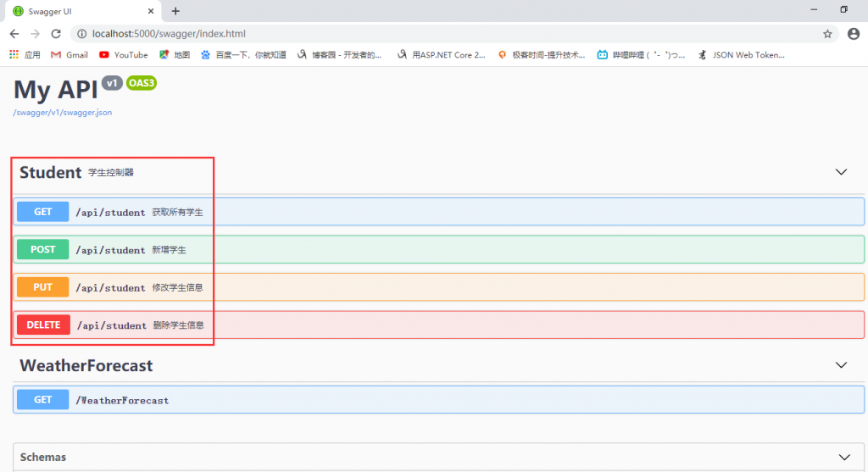Click the WeatherForecast tag heading
868x472 pixels.
86,365
